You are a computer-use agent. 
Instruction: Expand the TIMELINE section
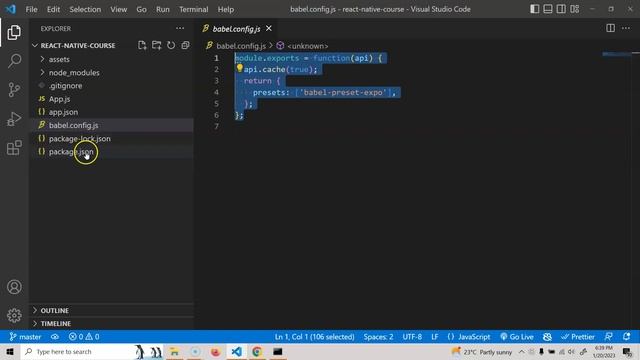point(56,324)
